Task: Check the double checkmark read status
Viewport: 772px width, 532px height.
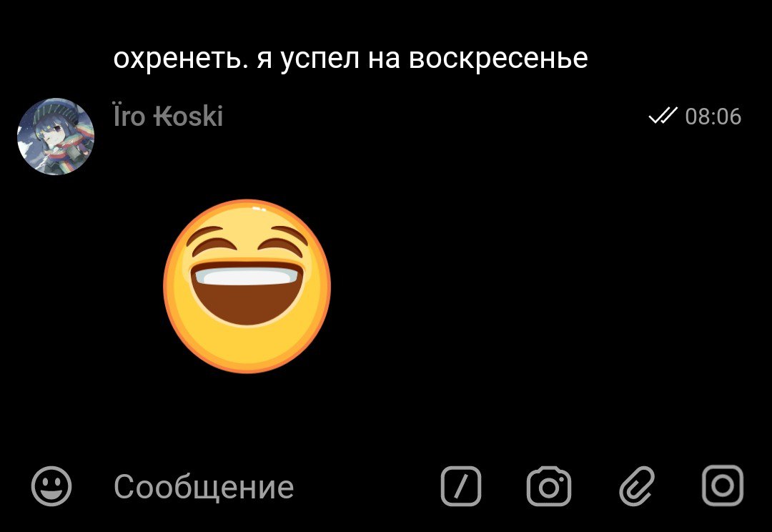Action: [662, 116]
